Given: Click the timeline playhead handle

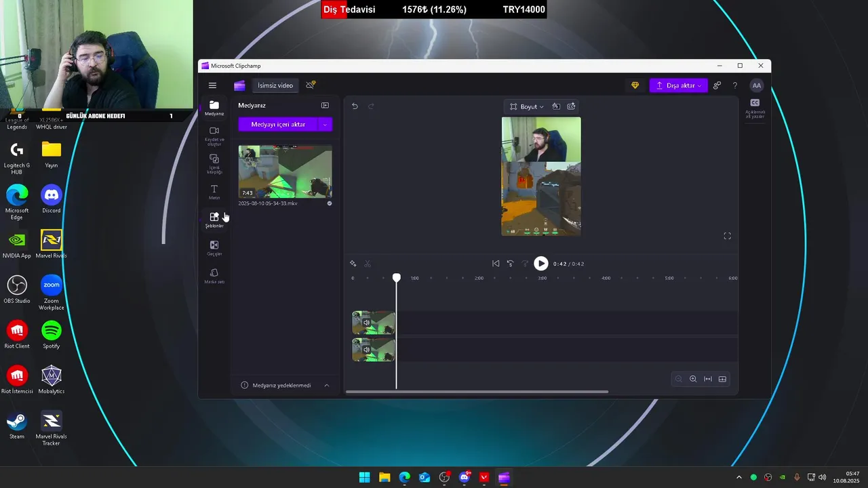Looking at the screenshot, I should (x=397, y=278).
